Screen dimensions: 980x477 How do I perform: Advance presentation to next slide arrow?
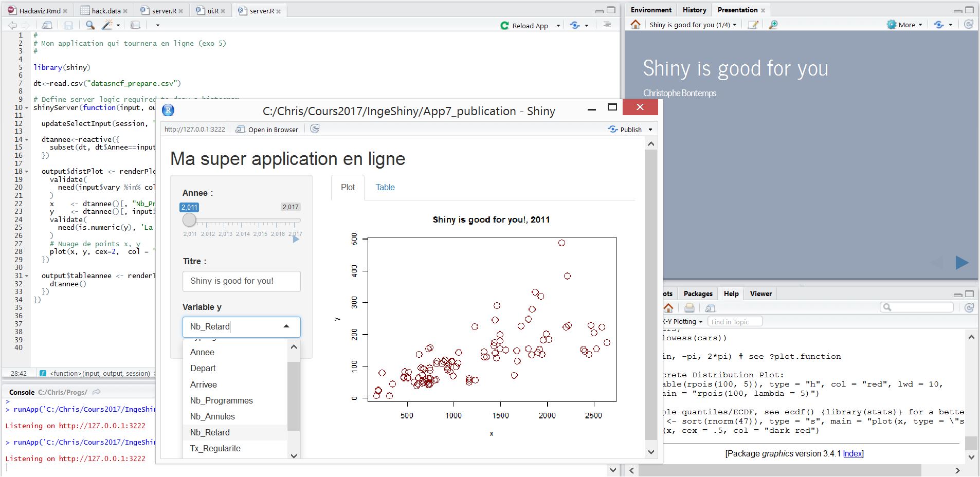pyautogui.click(x=961, y=263)
